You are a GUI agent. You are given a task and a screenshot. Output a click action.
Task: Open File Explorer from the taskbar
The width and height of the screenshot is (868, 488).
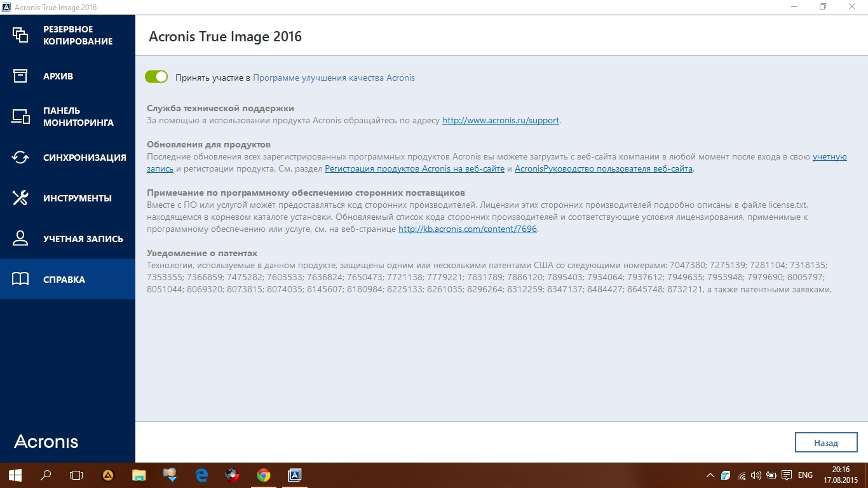coord(139,475)
